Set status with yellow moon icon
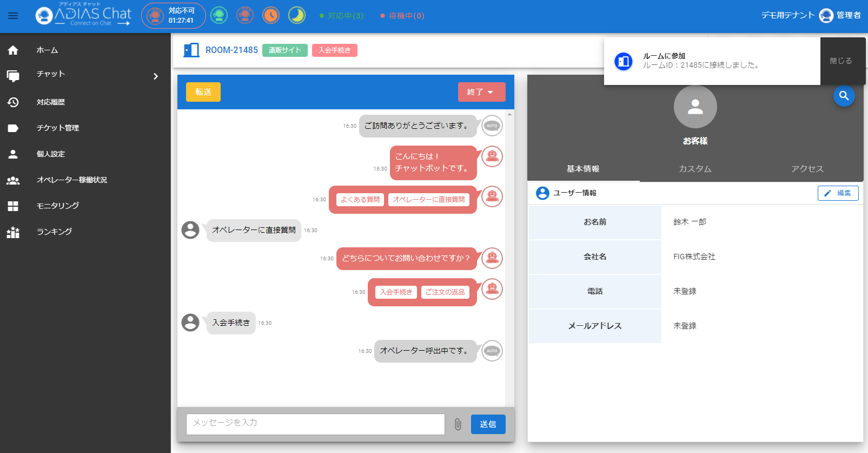This screenshot has height=453, width=868. point(296,15)
